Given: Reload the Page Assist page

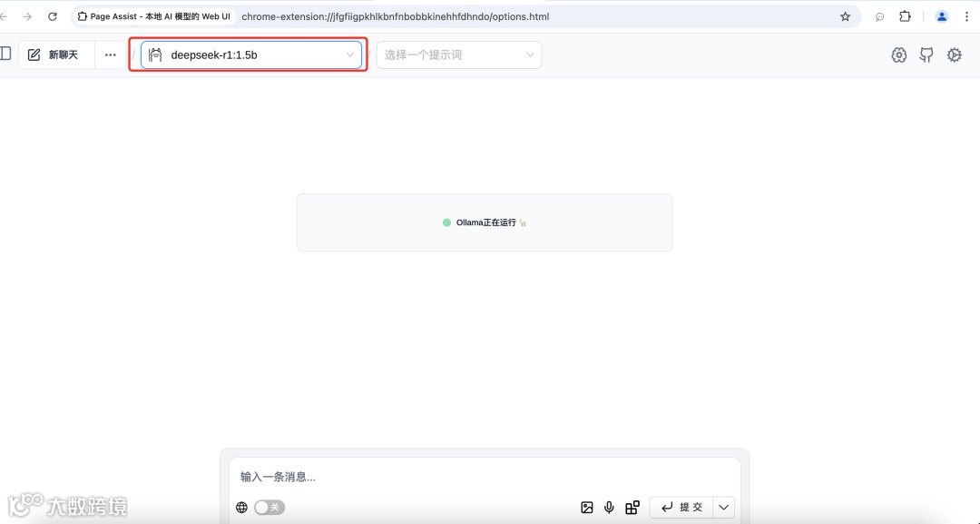Looking at the screenshot, I should [x=53, y=17].
